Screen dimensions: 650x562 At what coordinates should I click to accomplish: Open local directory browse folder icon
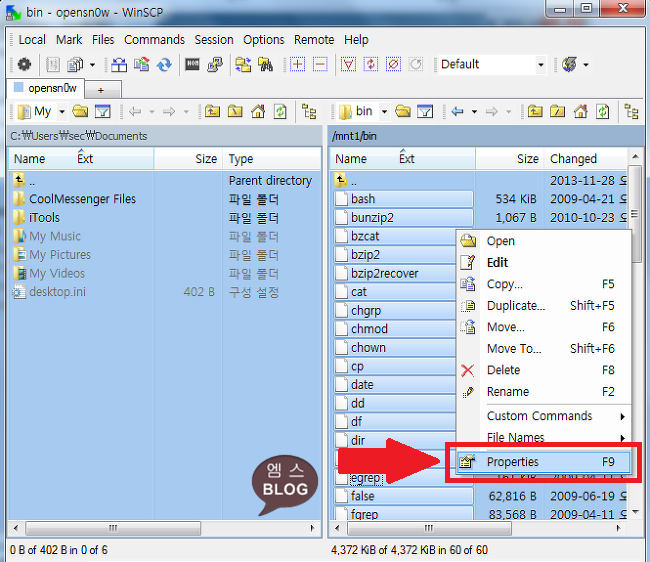[x=80, y=111]
